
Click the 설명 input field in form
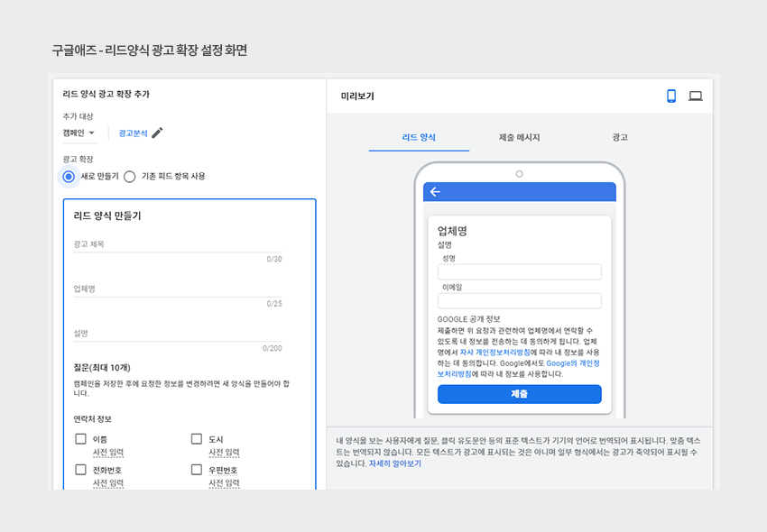click(178, 333)
